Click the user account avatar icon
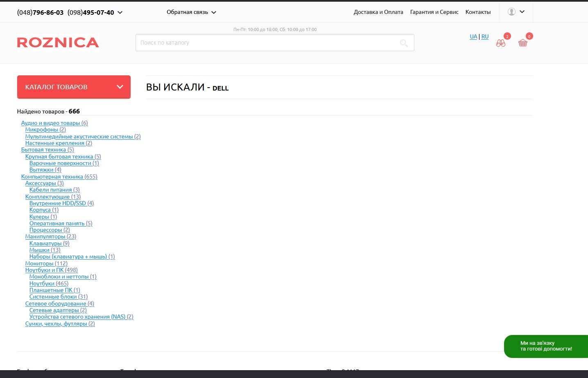Viewport: 588px width, 378px height. tap(511, 12)
